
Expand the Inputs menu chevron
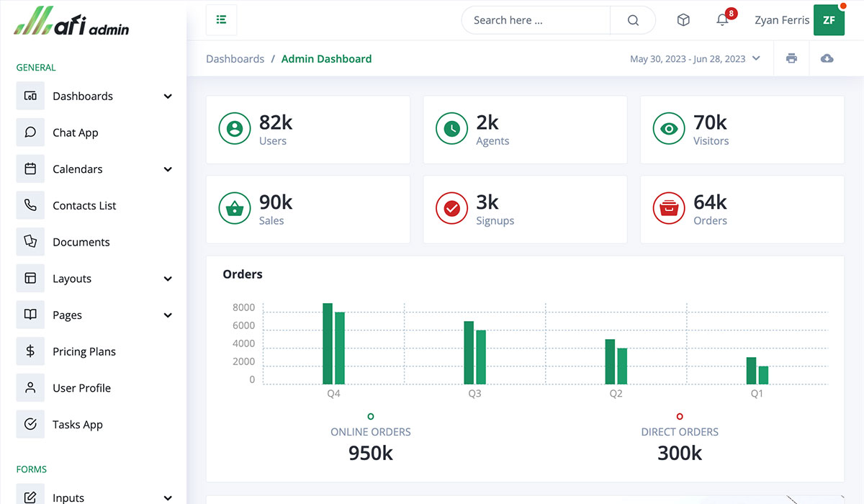click(168, 498)
